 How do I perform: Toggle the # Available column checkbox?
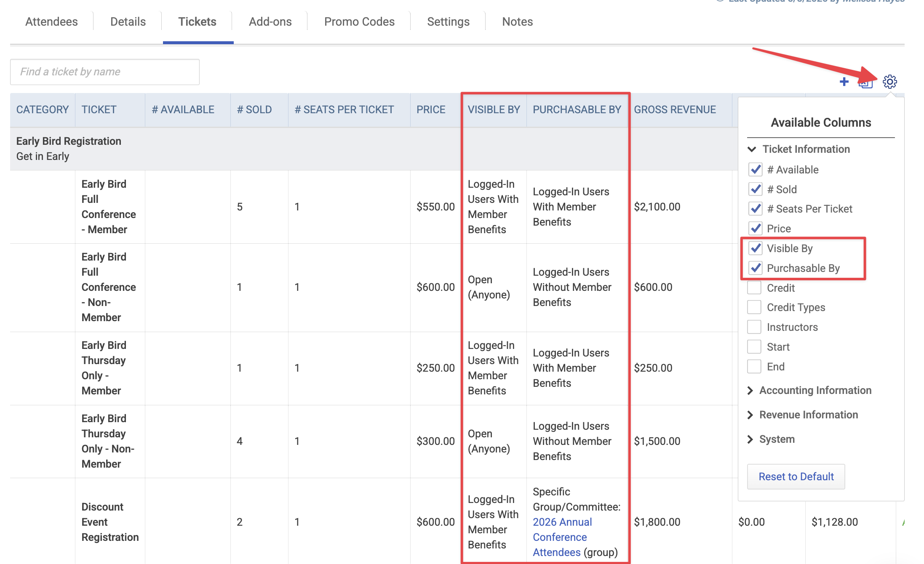tap(756, 170)
